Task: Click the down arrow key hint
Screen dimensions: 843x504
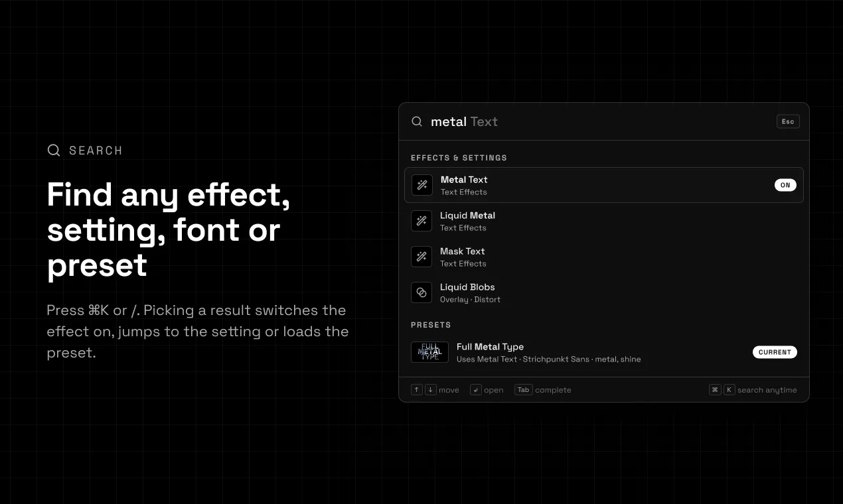Action: pos(431,390)
